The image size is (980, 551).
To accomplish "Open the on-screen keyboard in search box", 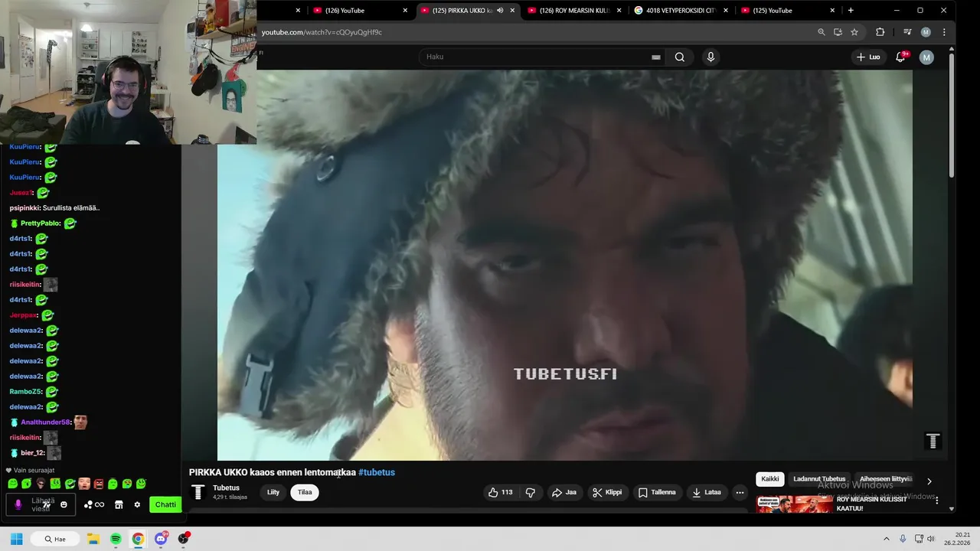I will [x=655, y=57].
